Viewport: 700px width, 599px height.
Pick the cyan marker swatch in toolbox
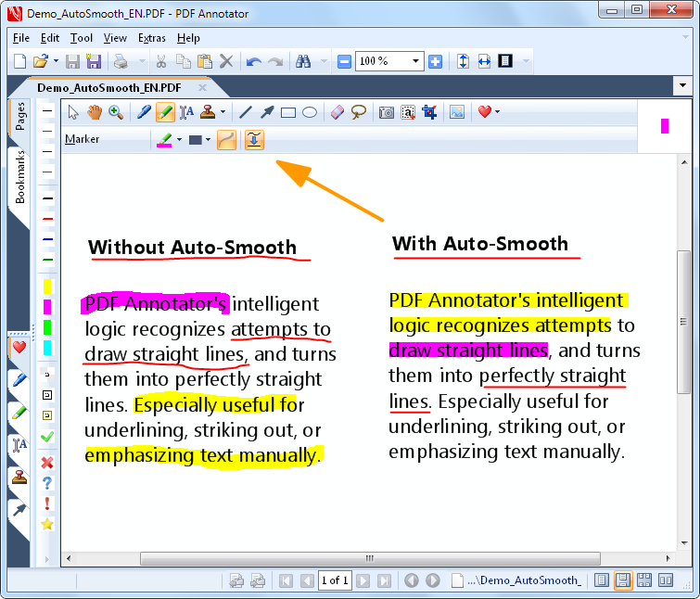pyautogui.click(x=47, y=348)
